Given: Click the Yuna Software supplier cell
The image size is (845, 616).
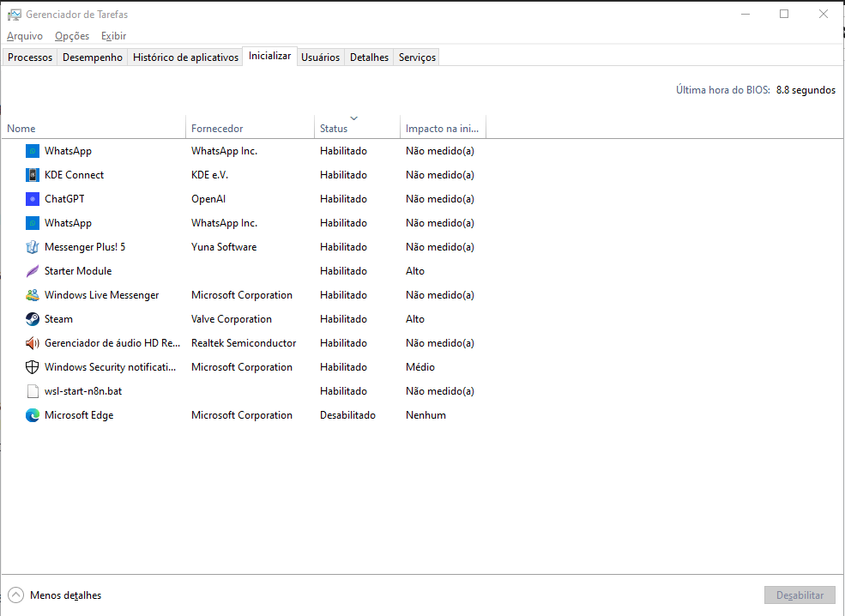Looking at the screenshot, I should point(224,247).
